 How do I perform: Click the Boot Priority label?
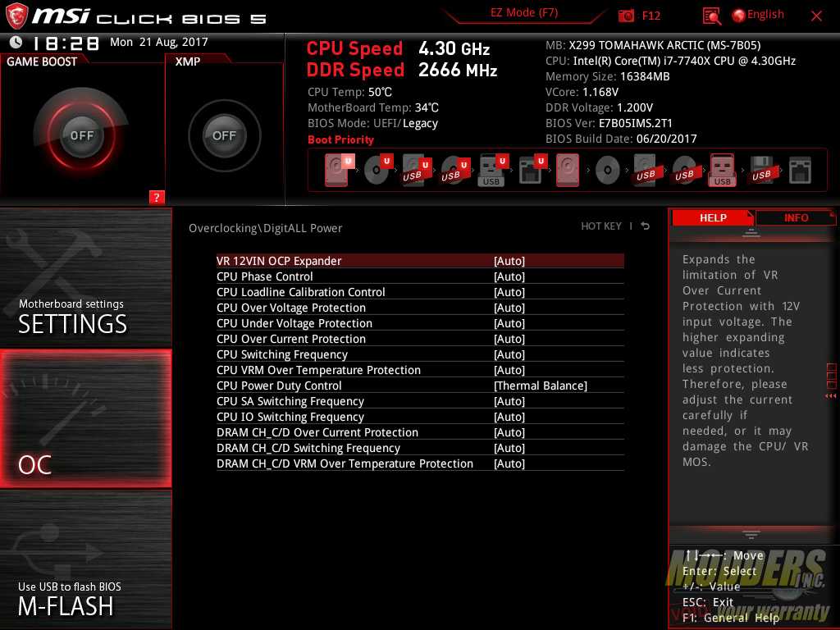click(x=340, y=139)
